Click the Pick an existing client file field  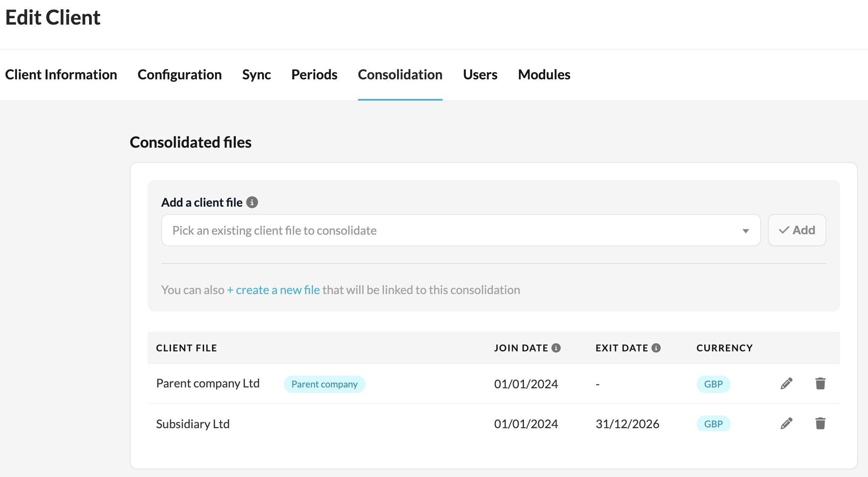450,230
